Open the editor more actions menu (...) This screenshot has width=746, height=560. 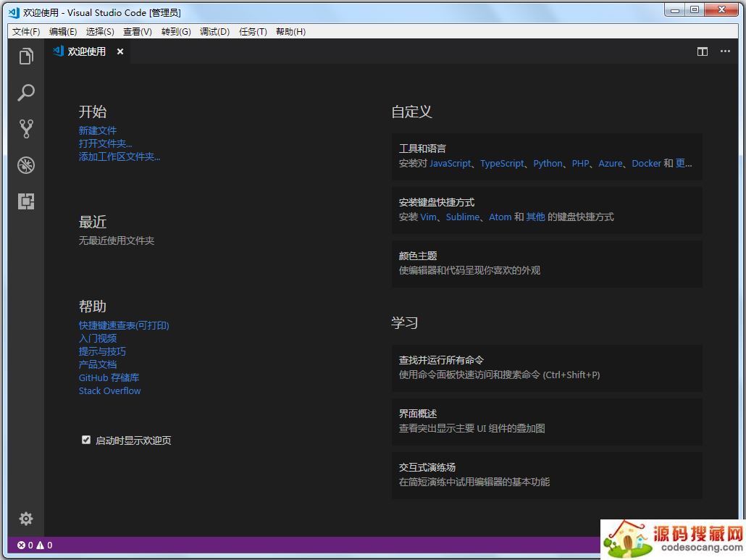click(x=725, y=51)
